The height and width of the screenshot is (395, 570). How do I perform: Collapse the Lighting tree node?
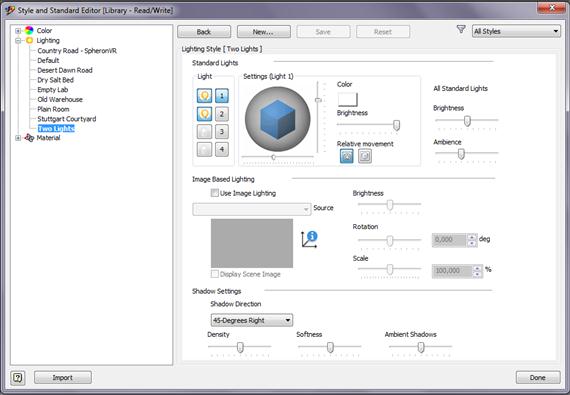pyautogui.click(x=18, y=40)
